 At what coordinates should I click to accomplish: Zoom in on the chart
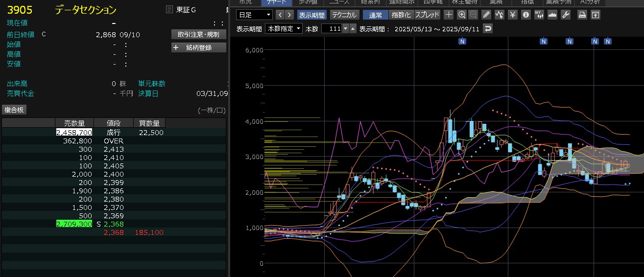pos(462,15)
